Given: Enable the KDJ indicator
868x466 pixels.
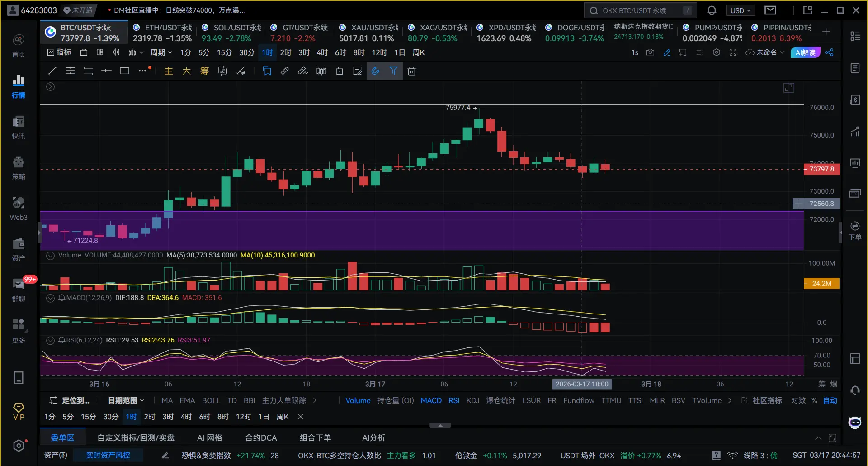Looking at the screenshot, I should (x=472, y=400).
